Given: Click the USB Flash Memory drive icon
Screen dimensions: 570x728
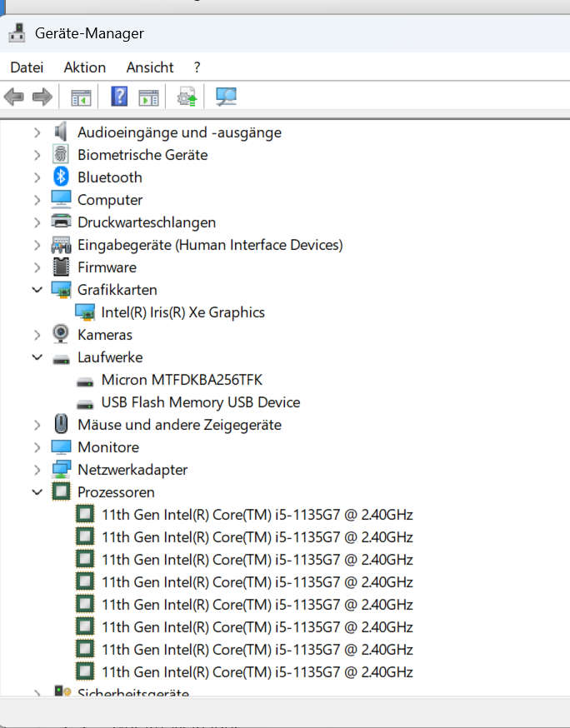Looking at the screenshot, I should [85, 405].
